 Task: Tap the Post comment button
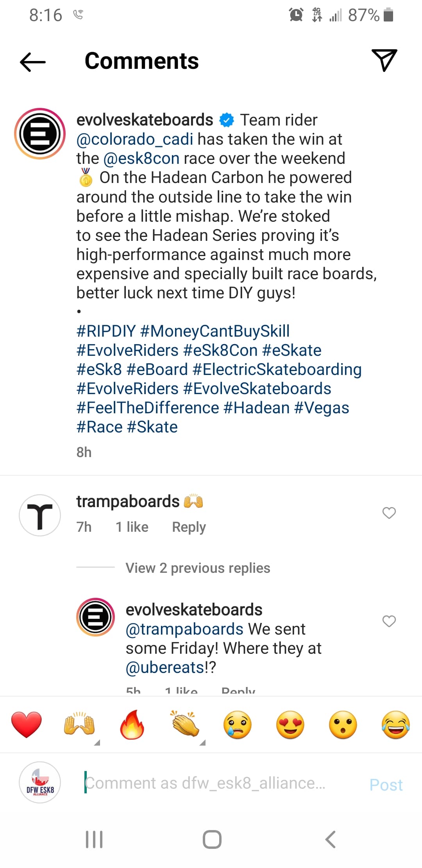386,784
